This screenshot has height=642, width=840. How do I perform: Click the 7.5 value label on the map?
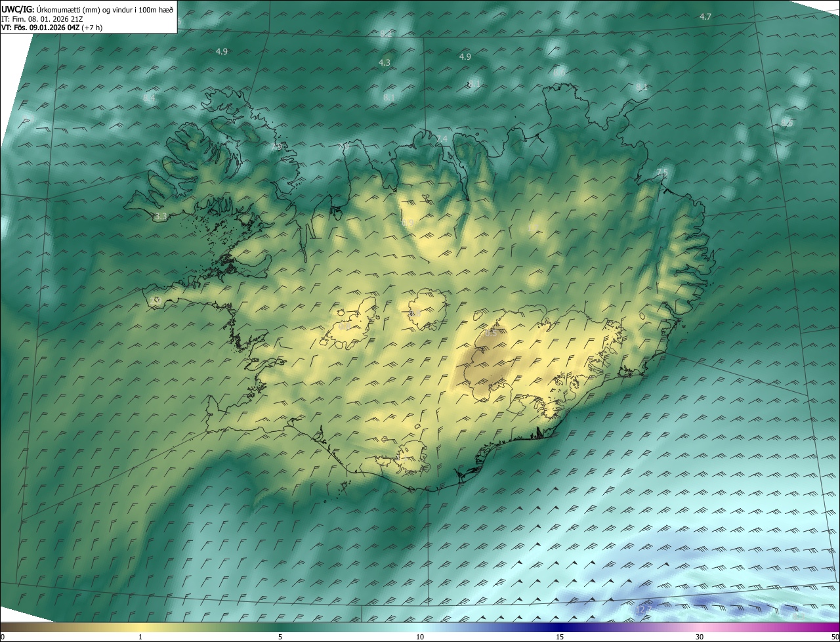[x=661, y=172]
